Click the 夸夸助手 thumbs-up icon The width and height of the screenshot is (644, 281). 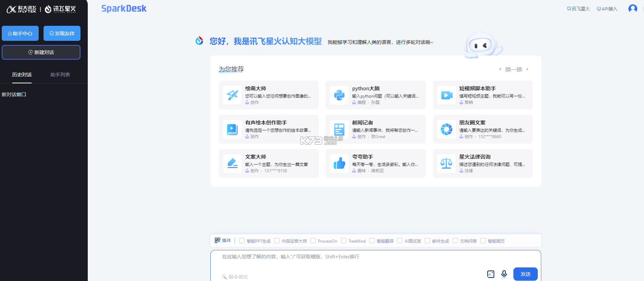pos(339,164)
